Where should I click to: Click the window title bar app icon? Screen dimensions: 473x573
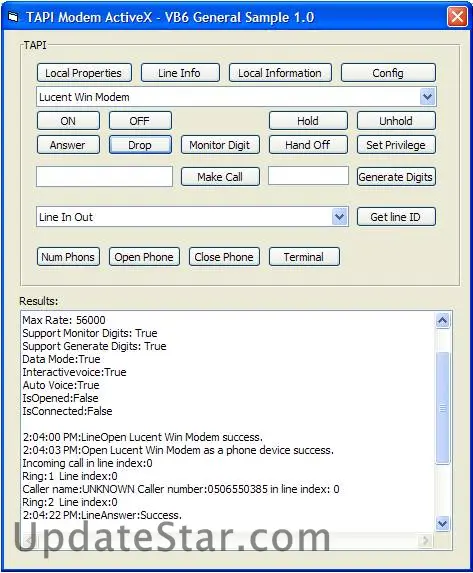13,17
